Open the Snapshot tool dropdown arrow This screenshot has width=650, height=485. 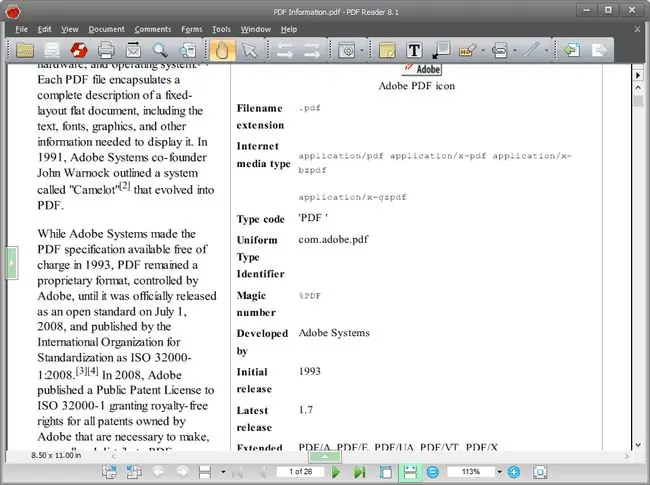point(361,51)
